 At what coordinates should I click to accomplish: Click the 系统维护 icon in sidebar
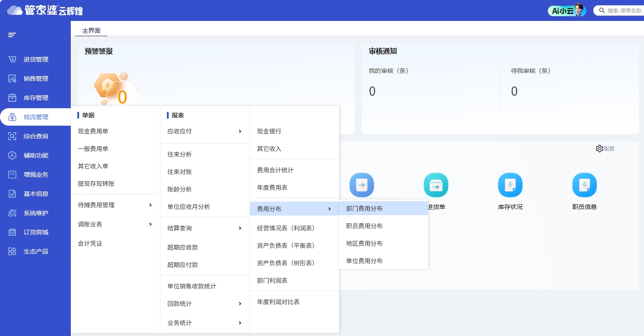coord(12,213)
